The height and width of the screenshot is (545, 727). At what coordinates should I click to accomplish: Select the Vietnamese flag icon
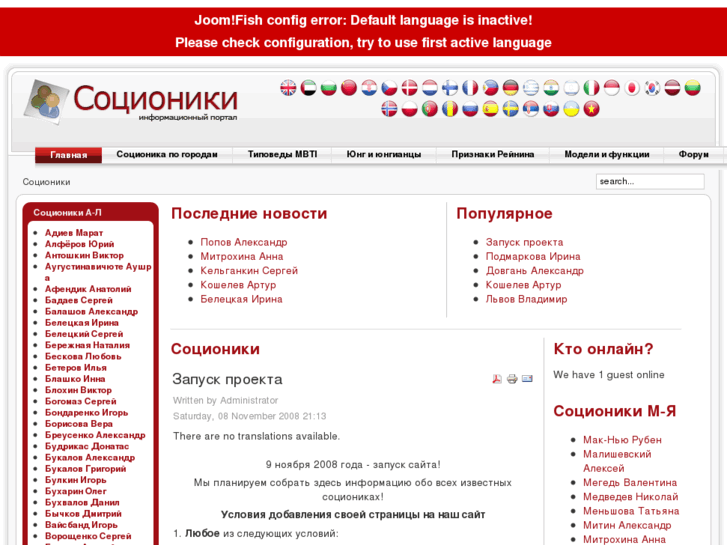click(591, 109)
